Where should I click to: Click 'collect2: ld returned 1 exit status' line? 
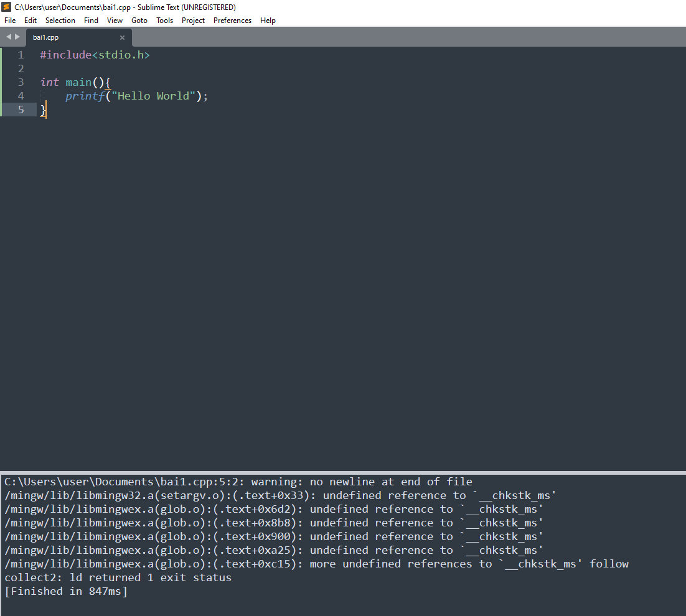[118, 577]
